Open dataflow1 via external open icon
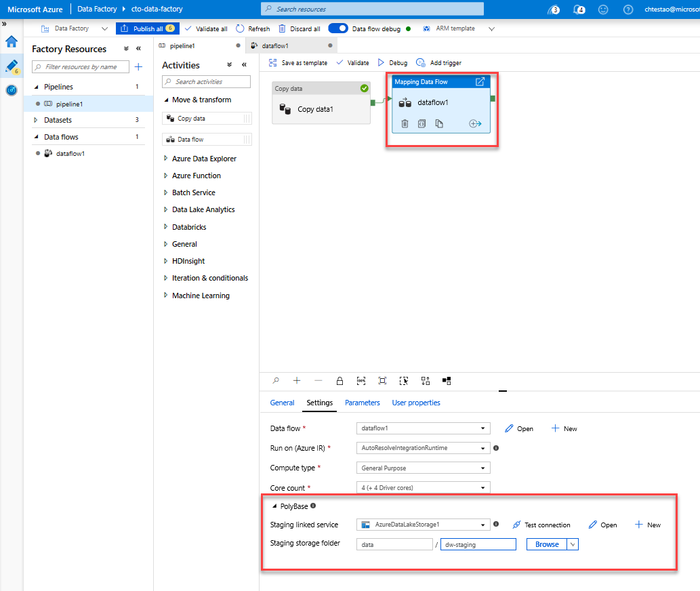 [x=480, y=82]
